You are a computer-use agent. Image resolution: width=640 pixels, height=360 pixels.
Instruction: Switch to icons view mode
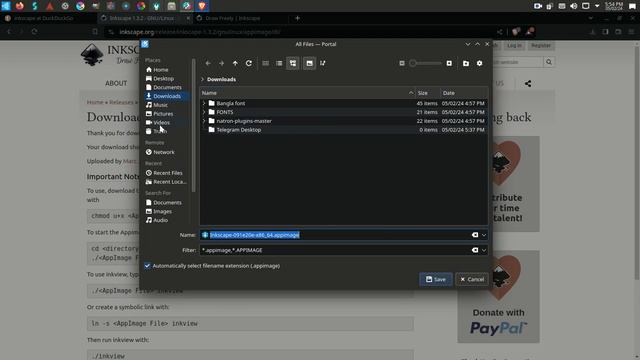point(266,63)
